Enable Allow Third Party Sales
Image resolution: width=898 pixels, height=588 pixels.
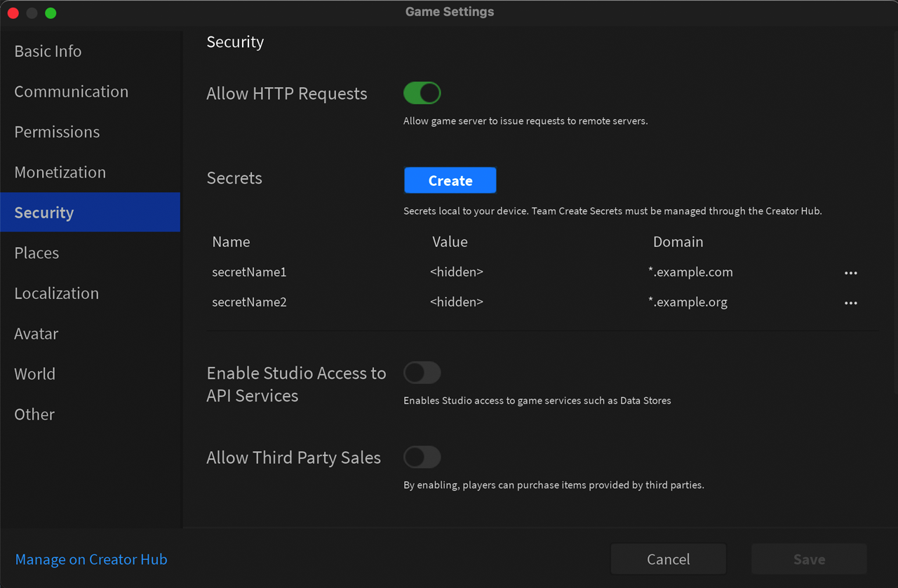click(422, 457)
